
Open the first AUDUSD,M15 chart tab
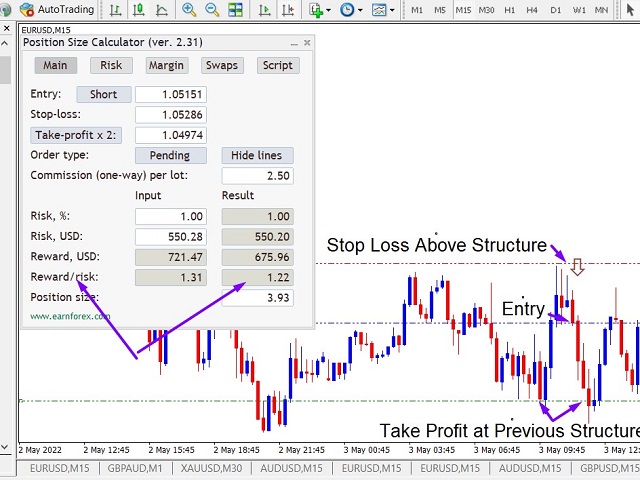[291, 468]
